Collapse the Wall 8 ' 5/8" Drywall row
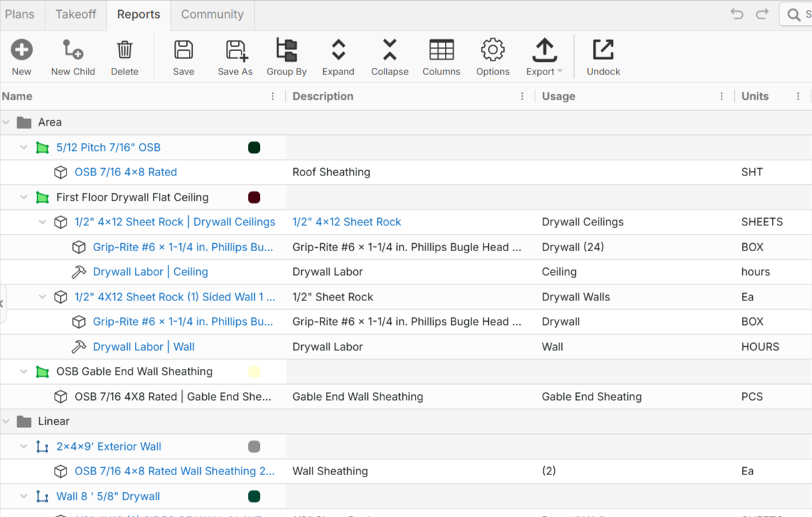 [24, 496]
